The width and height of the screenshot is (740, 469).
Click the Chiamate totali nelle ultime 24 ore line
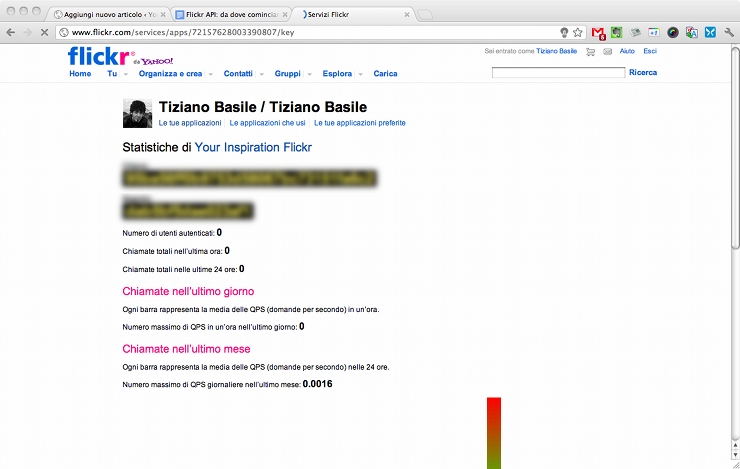click(x=183, y=269)
